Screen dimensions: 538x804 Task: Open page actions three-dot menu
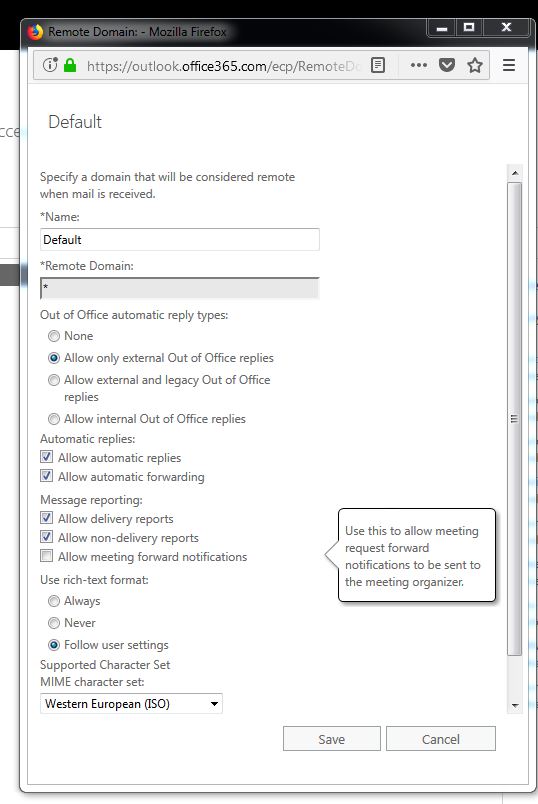pos(419,65)
